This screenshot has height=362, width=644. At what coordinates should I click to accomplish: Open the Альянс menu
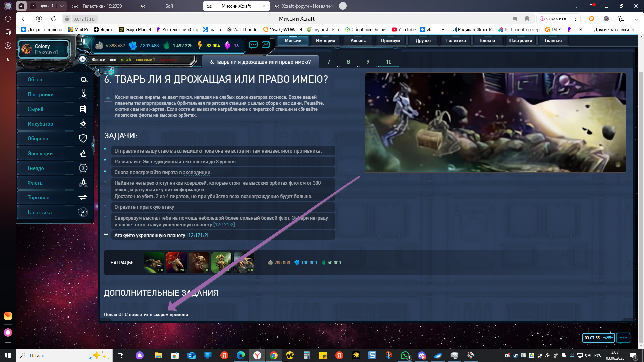(x=358, y=40)
